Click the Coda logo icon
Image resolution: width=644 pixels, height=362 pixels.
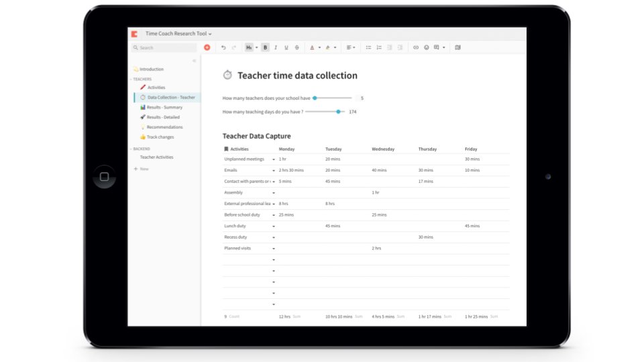click(134, 34)
